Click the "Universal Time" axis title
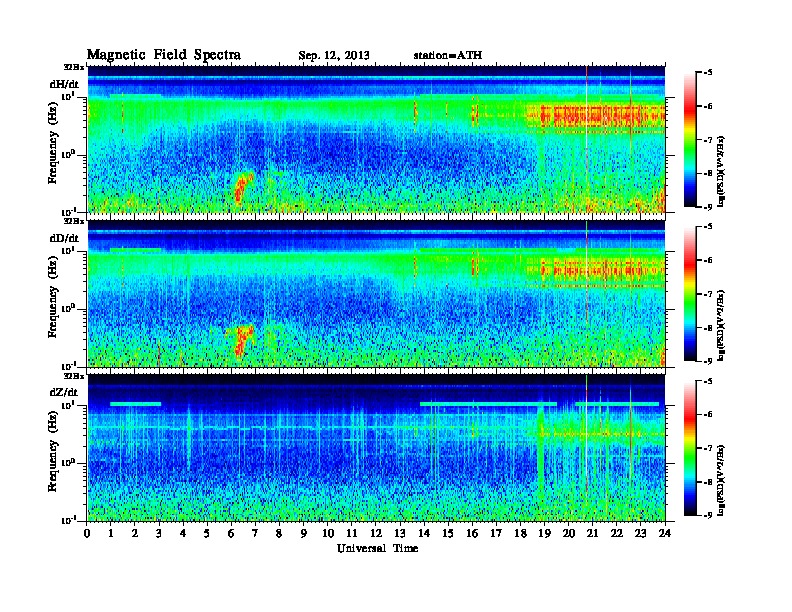Image resolution: width=792 pixels, height=612 pixels. click(377, 548)
